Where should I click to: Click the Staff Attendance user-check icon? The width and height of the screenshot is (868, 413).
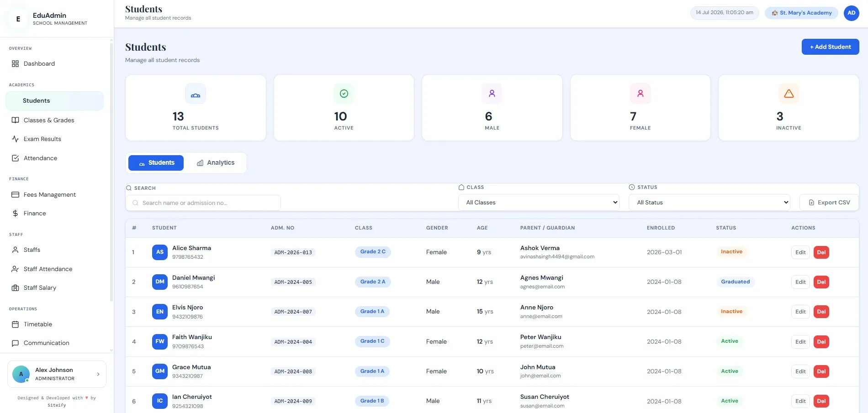tap(15, 269)
